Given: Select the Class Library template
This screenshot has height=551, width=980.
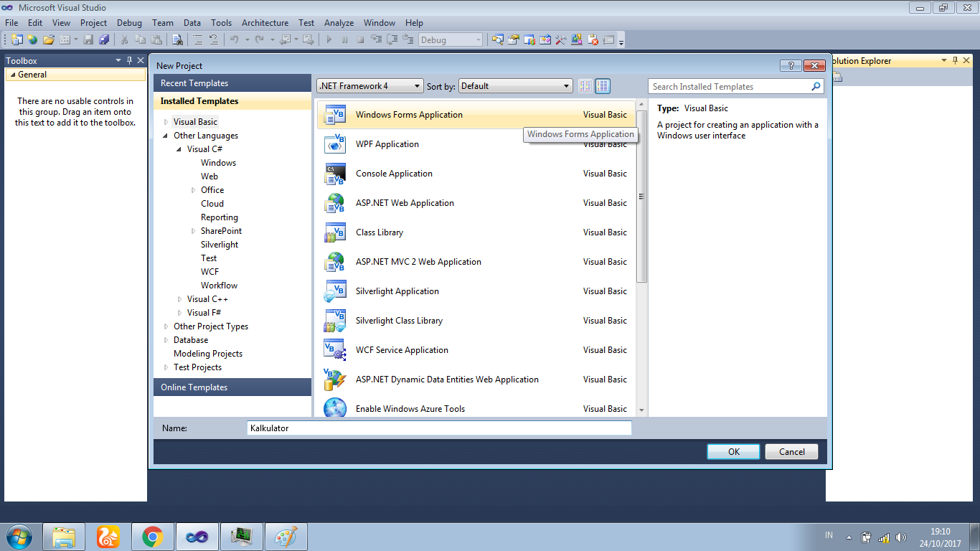Looking at the screenshot, I should (476, 232).
